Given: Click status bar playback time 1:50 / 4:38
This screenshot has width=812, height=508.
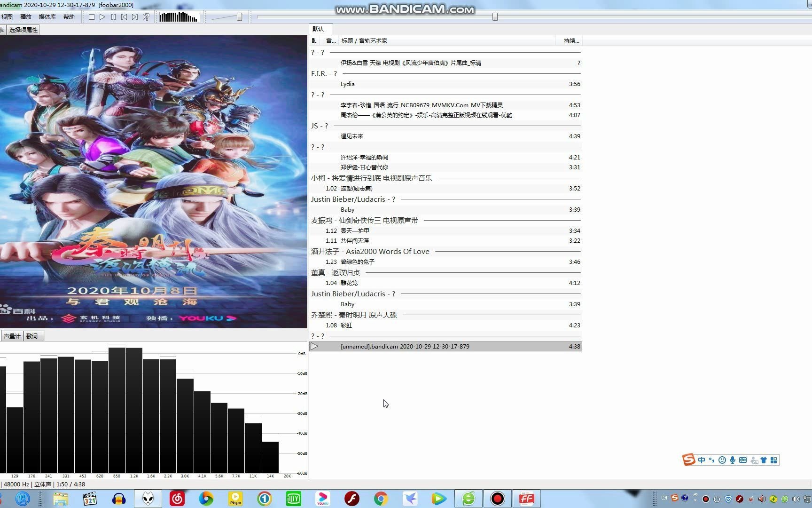Looking at the screenshot, I should point(70,484).
